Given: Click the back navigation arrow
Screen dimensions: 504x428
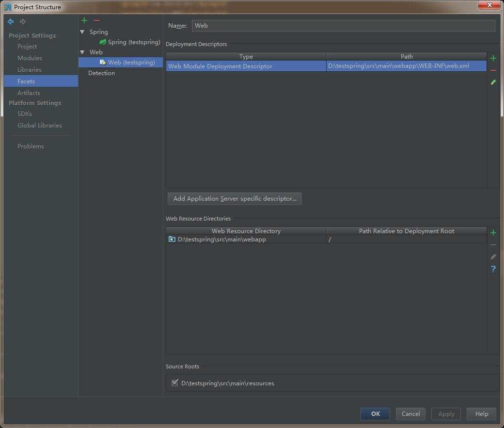Looking at the screenshot, I should (x=11, y=21).
